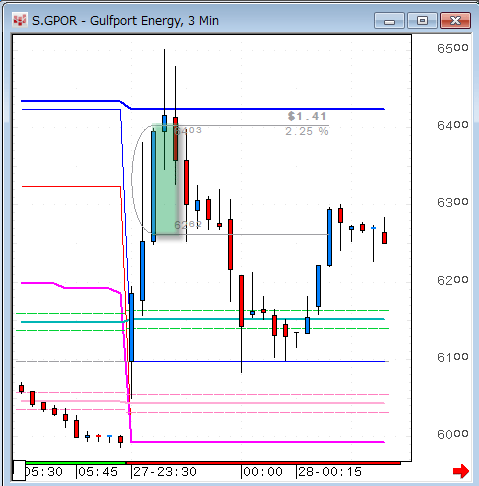Click the small white box before 05:30
This screenshot has width=479, height=486.
[19, 471]
